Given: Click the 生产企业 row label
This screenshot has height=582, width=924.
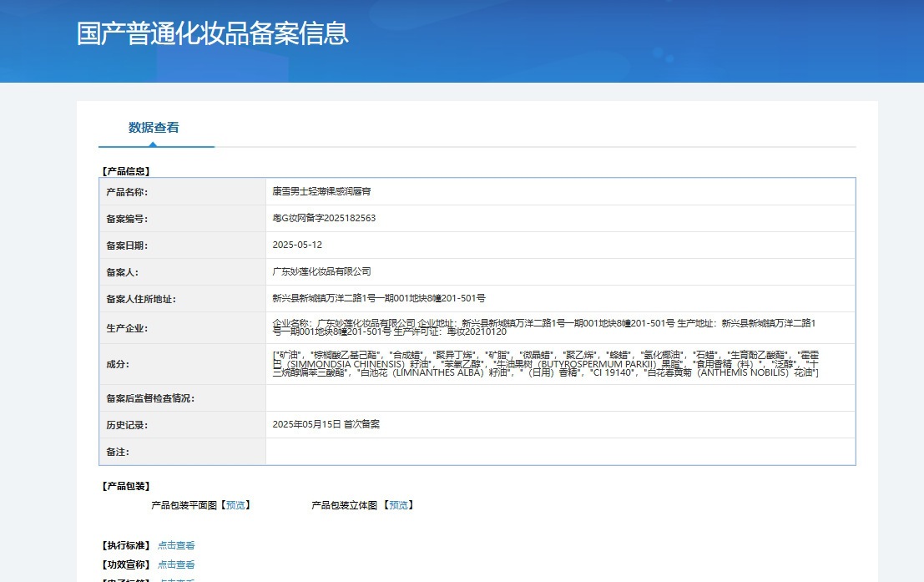Looking at the screenshot, I should click(127, 328).
